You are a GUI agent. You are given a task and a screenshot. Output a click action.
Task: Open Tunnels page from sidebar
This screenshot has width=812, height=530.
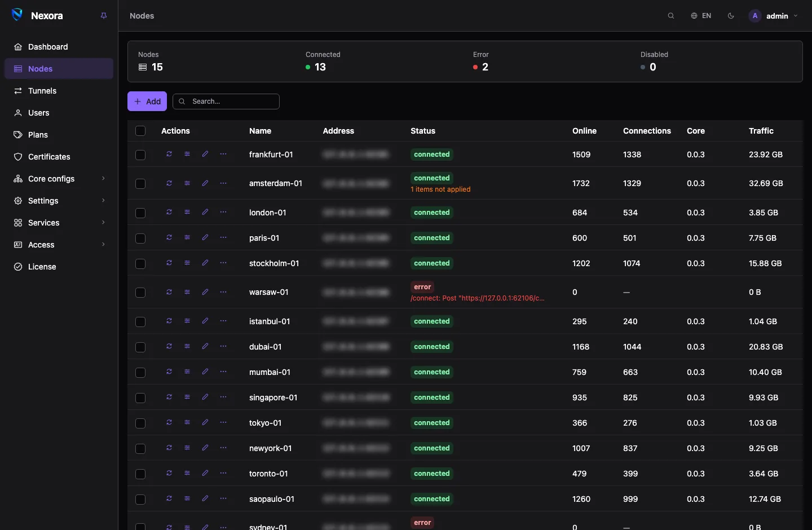(59, 91)
